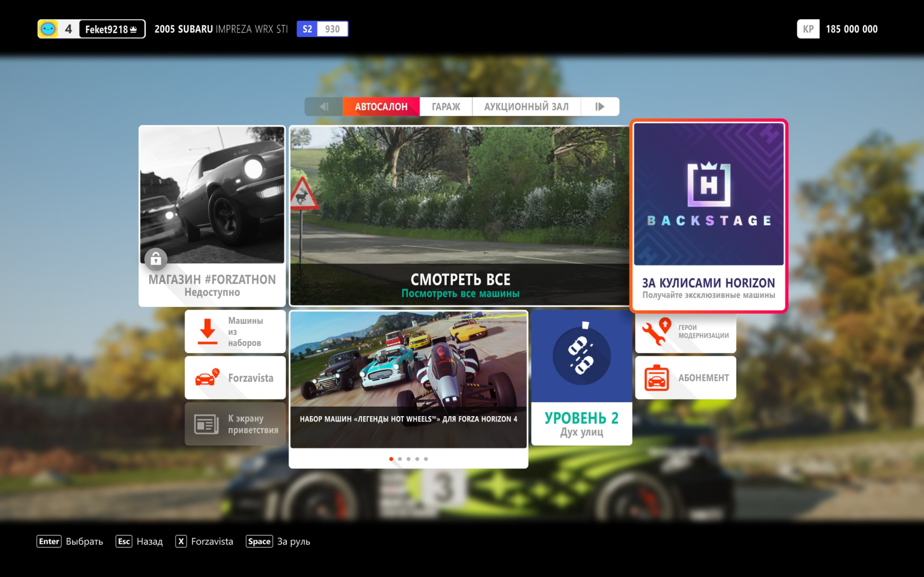
Task: Click Посмотреть все машины subtitle
Action: point(460,293)
